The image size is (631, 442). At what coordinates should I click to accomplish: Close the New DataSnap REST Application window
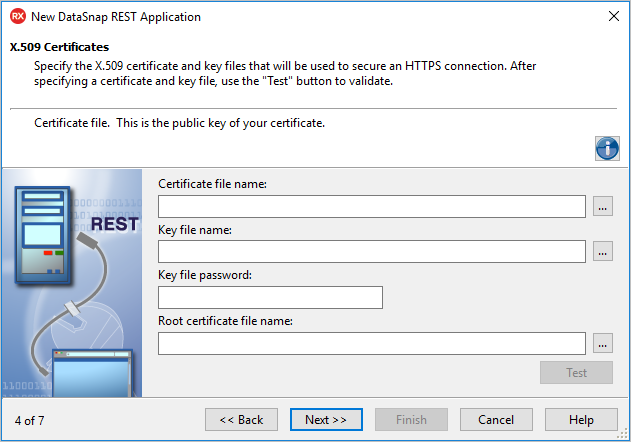(x=613, y=17)
